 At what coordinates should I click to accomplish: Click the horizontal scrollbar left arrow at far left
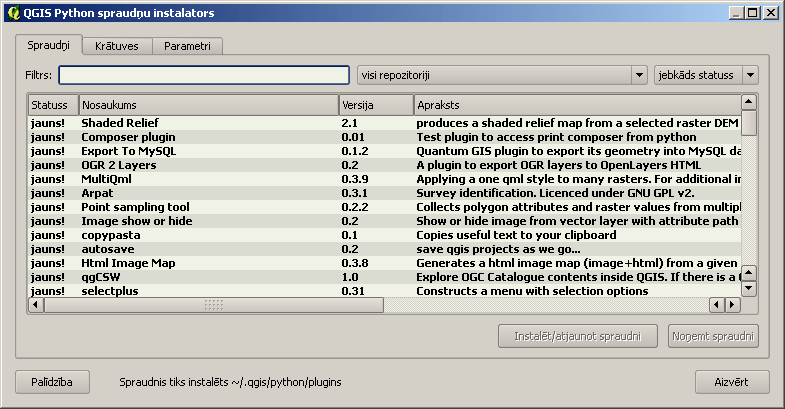coord(36,304)
